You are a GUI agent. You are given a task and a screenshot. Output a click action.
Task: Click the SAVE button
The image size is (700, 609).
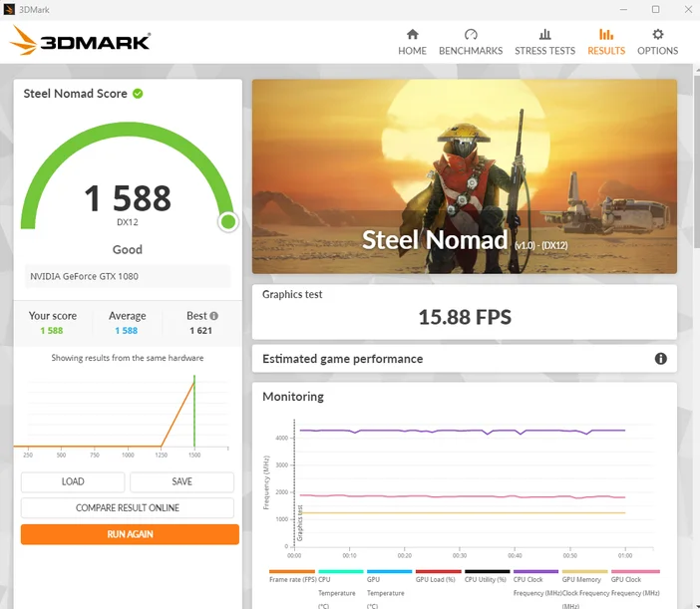[181, 481]
